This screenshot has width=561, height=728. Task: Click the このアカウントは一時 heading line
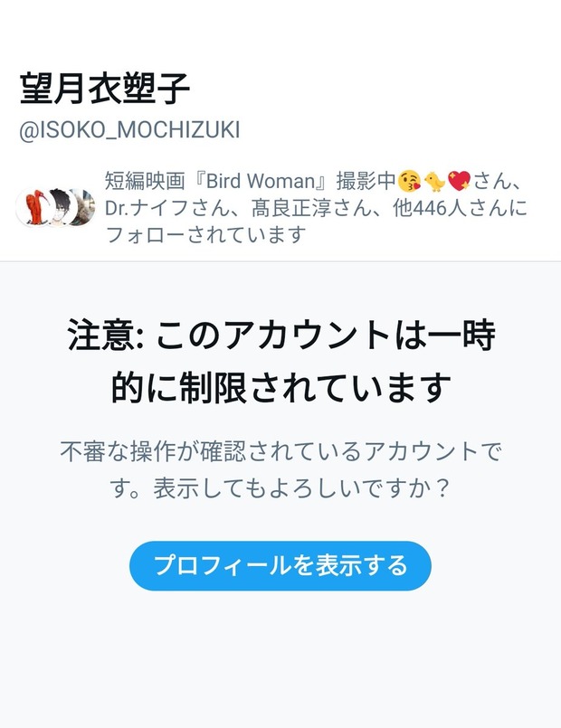pyautogui.click(x=326, y=336)
